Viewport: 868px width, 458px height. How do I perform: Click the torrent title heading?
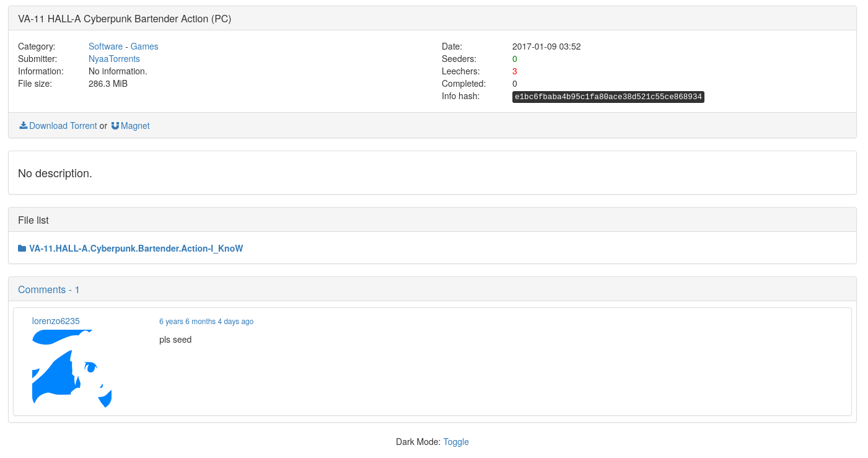click(125, 19)
